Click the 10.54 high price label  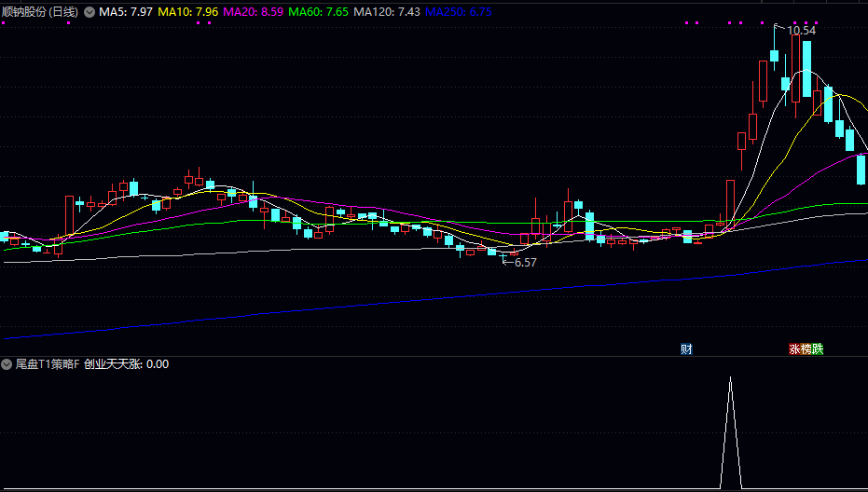(801, 31)
